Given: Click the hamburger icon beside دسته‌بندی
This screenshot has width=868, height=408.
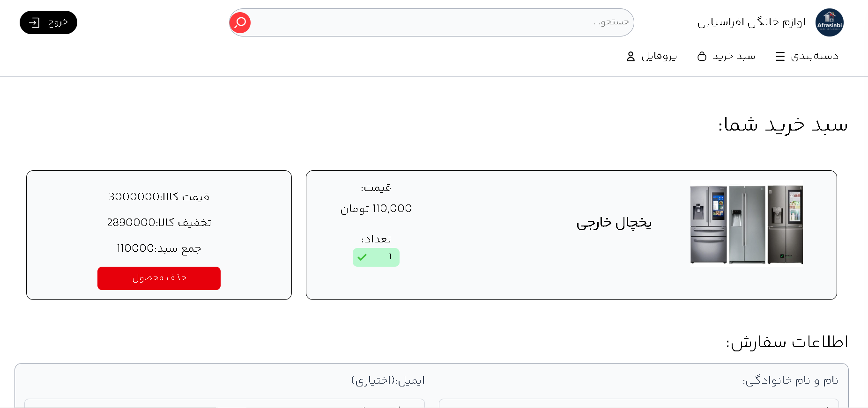Looking at the screenshot, I should 780,57.
